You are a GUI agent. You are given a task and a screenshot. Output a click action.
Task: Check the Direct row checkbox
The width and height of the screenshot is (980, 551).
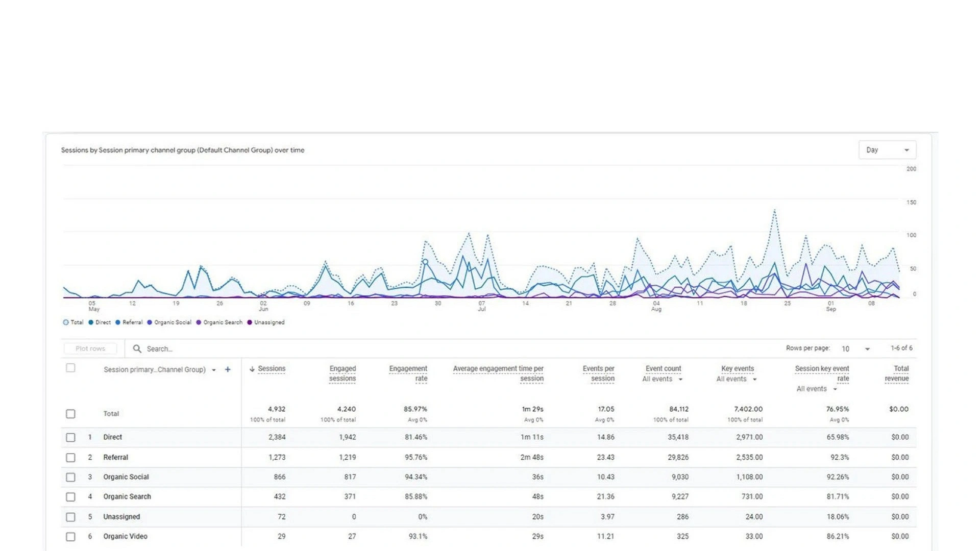click(x=70, y=438)
